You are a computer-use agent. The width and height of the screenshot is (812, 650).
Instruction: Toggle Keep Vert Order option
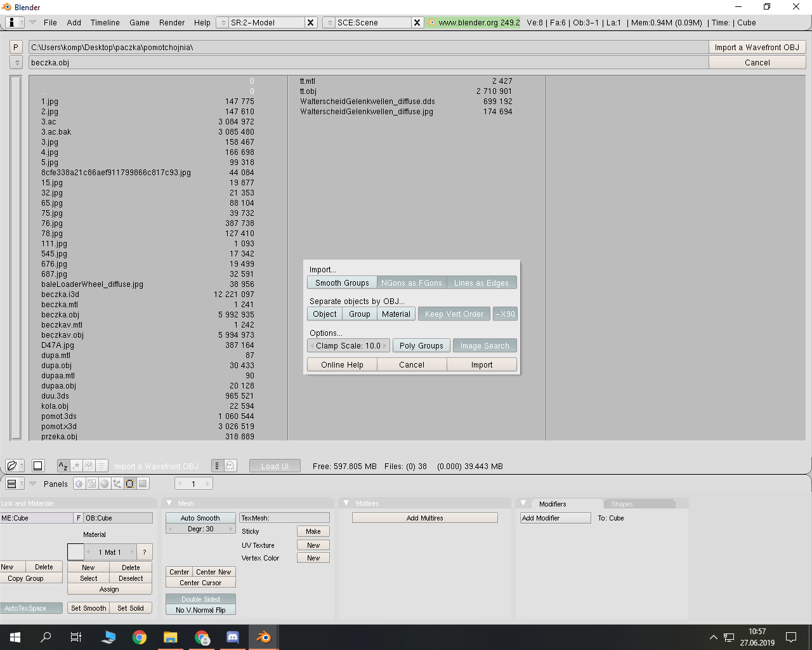coord(454,314)
